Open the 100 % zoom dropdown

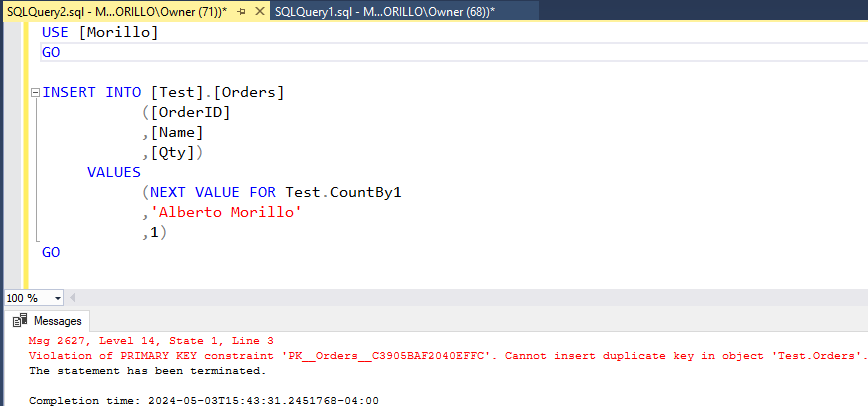[x=58, y=298]
